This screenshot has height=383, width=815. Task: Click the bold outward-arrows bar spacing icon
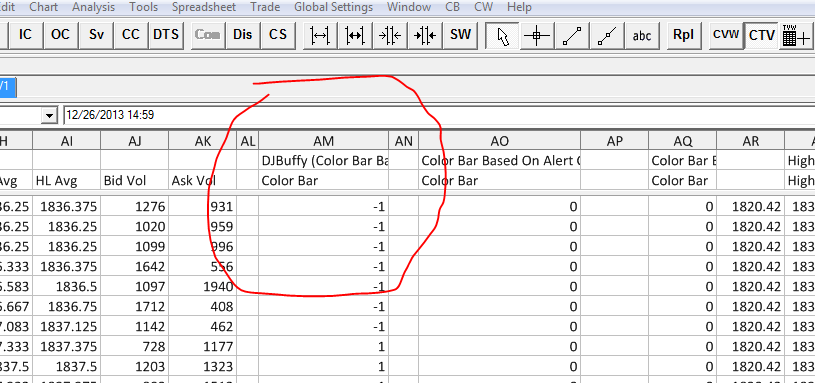(355, 35)
